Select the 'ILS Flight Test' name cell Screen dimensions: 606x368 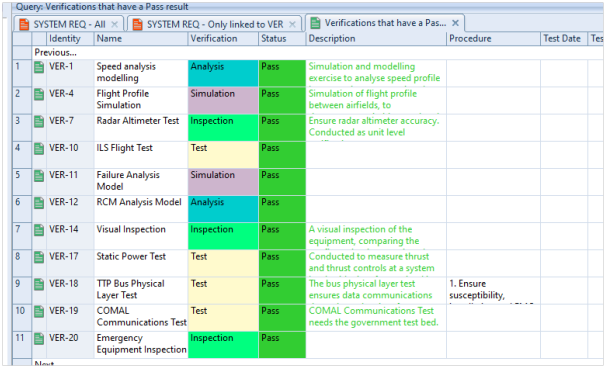pos(141,154)
